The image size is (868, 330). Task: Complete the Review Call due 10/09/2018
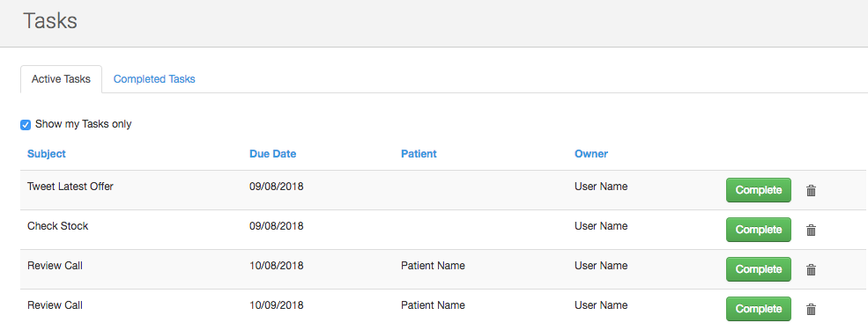759,309
